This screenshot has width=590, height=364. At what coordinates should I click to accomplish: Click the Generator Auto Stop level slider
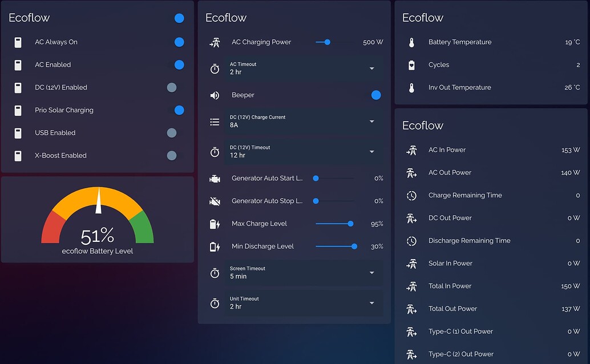point(334,201)
